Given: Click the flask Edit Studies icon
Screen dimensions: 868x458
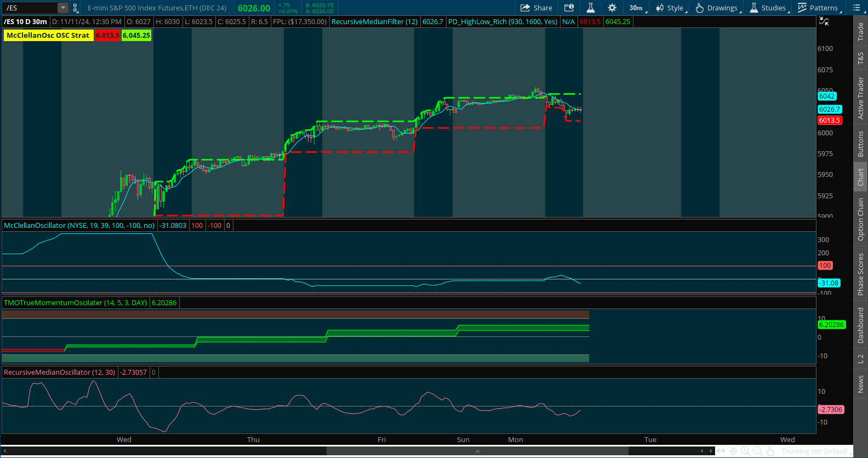Looking at the screenshot, I should pos(591,8).
